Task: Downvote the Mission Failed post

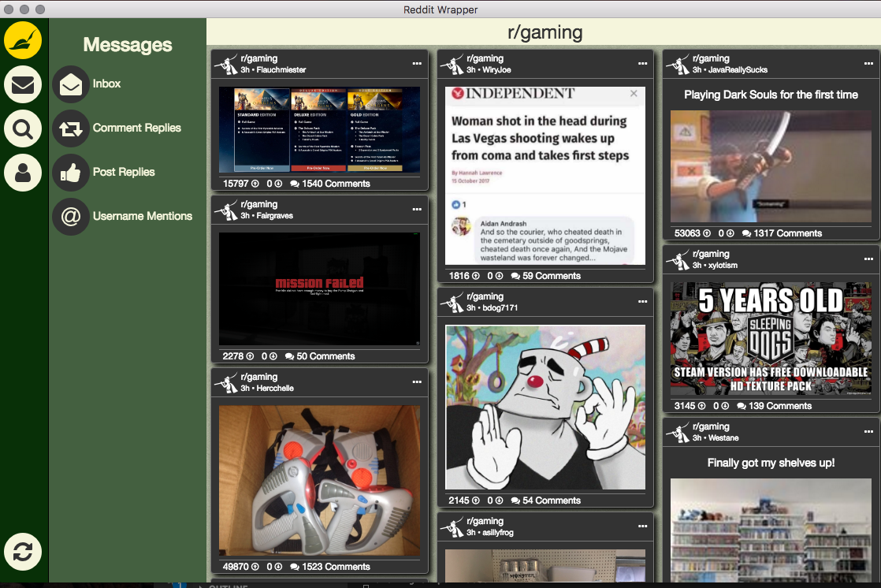Action: 273,356
